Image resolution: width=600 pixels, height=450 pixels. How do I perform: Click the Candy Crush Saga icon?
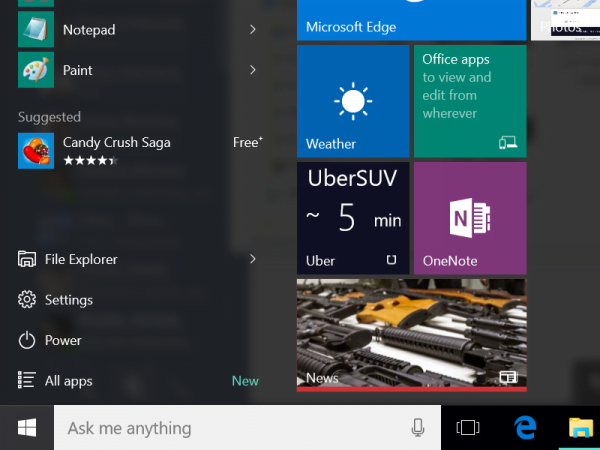pos(35,150)
